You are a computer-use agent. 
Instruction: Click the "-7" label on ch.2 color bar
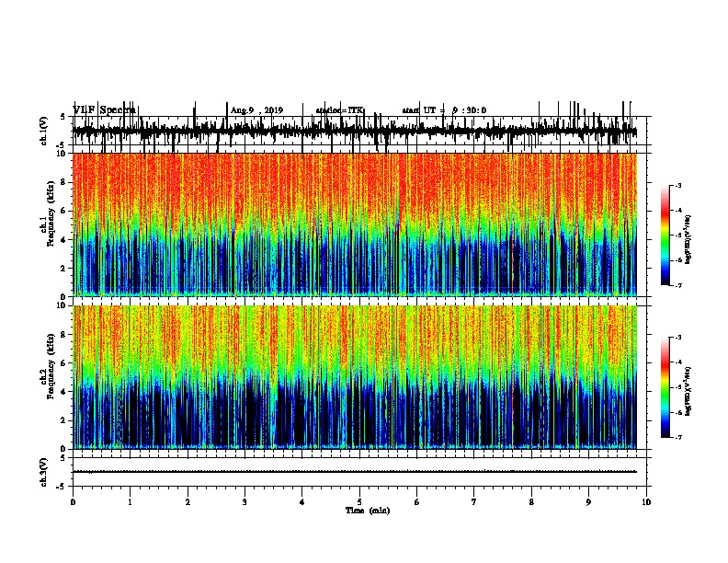(x=678, y=438)
